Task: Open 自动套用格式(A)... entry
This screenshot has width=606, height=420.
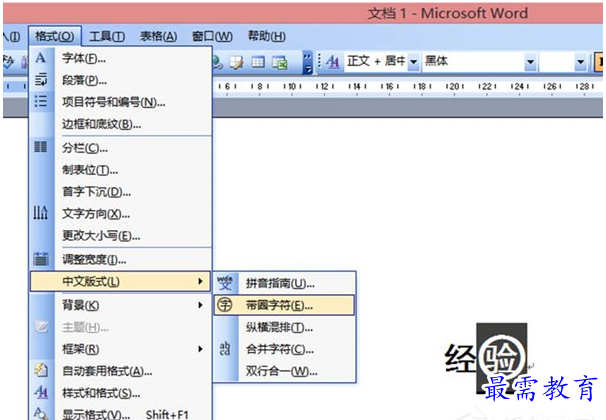Action: [107, 371]
